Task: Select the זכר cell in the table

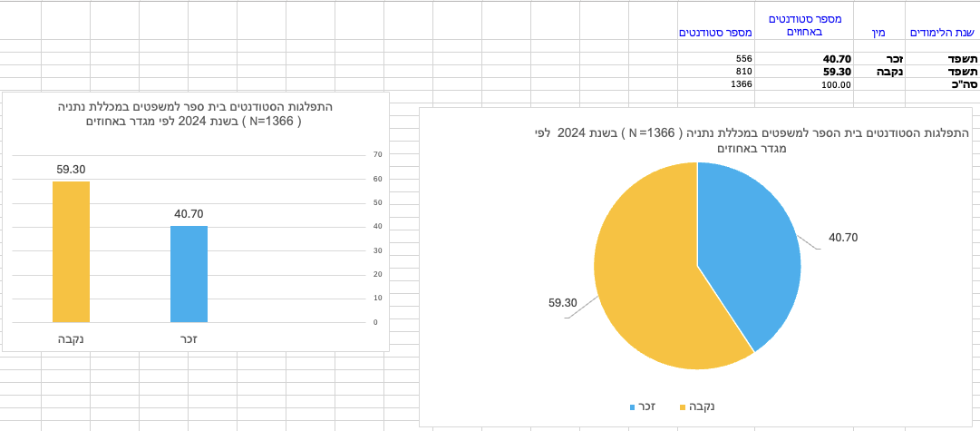Action: (x=879, y=59)
